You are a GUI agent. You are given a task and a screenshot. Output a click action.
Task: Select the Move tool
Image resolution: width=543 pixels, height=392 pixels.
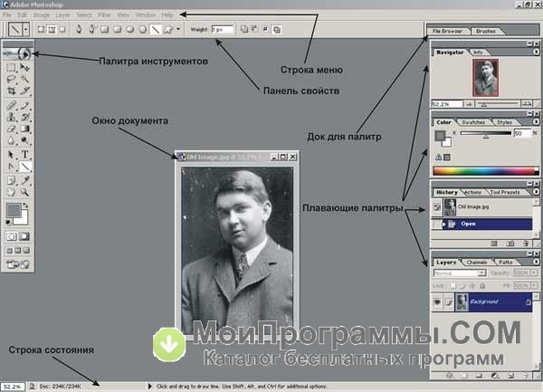click(x=24, y=68)
